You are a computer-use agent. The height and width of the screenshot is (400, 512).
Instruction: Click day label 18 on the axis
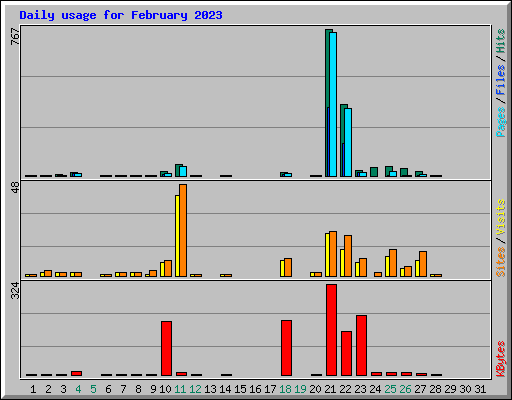(285, 389)
